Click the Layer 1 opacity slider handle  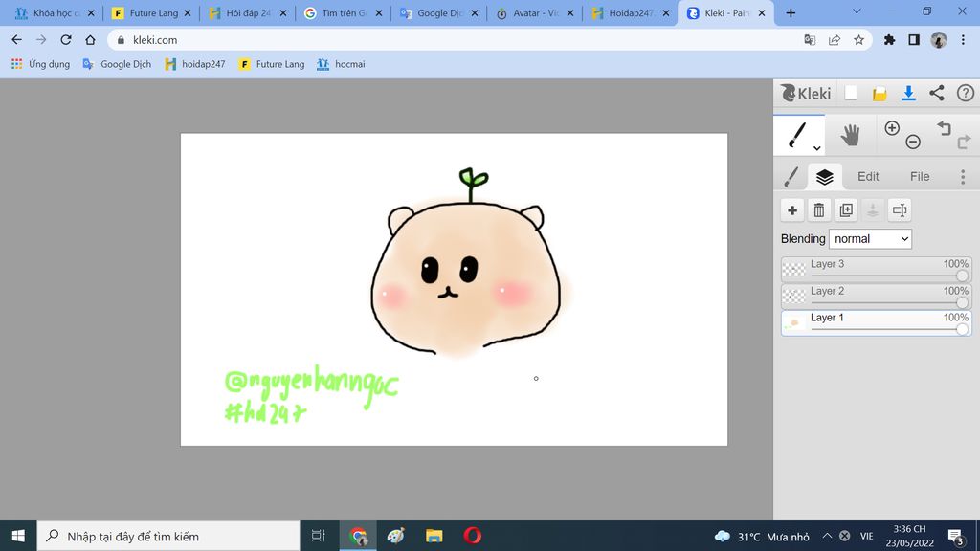(x=962, y=329)
